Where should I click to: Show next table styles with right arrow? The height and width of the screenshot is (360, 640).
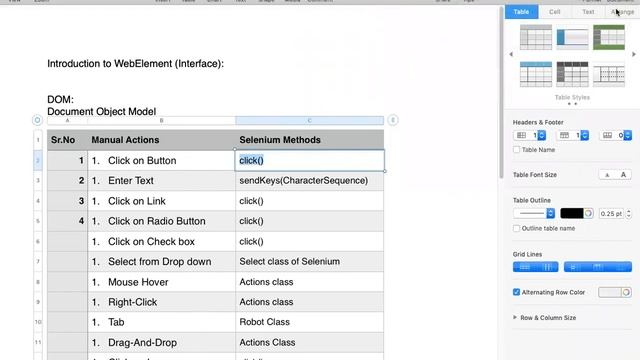634,54
